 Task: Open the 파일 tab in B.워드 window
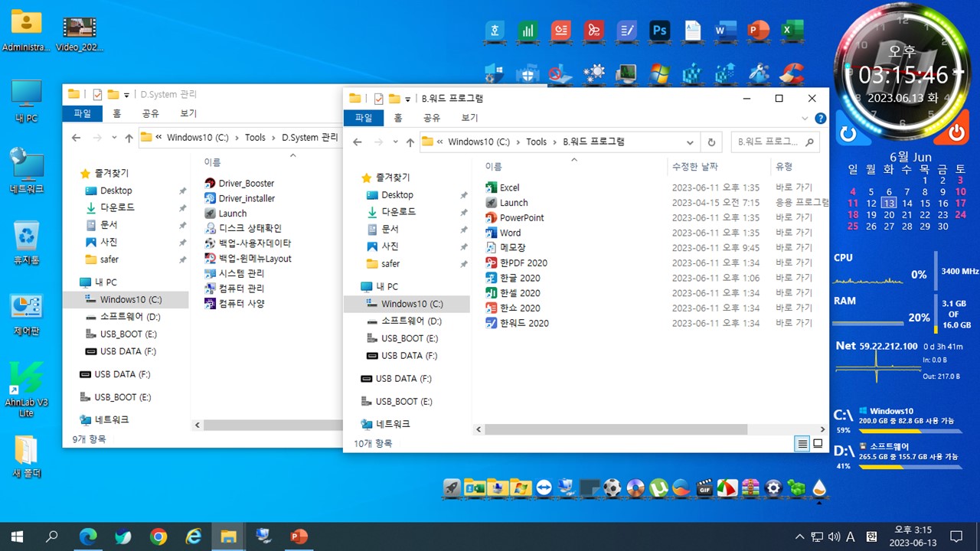(363, 118)
